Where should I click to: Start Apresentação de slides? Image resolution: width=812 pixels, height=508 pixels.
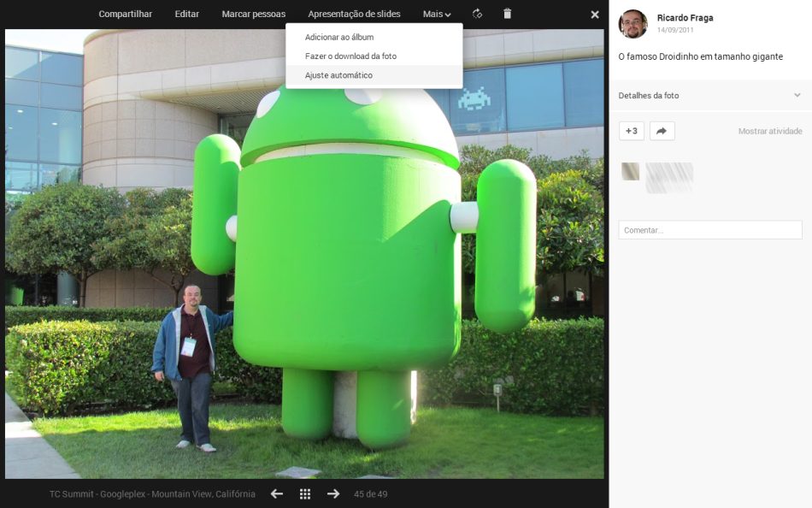[354, 15]
